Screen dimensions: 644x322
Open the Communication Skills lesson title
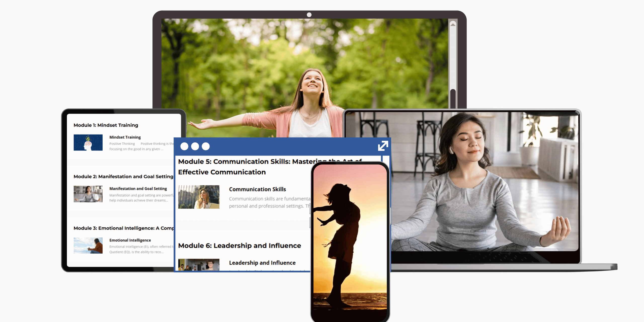257,189
